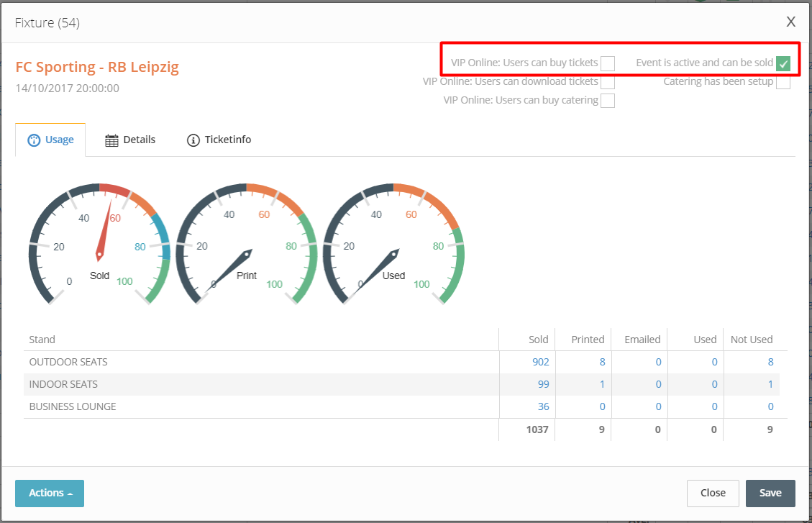This screenshot has width=812, height=523.
Task: Click the Sold column header
Action: coord(538,340)
